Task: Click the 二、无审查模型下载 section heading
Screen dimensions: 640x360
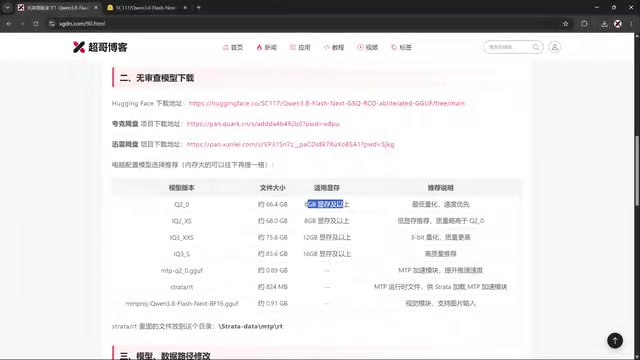Action: click(157, 78)
